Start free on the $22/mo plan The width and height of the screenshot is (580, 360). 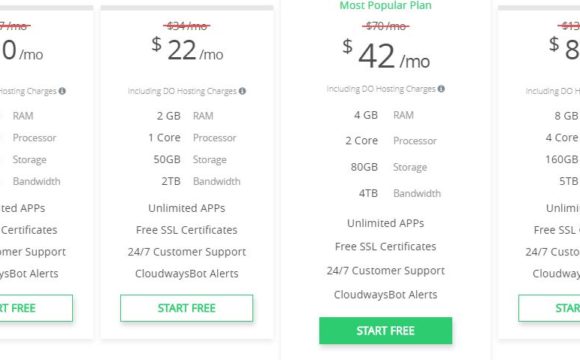186,308
